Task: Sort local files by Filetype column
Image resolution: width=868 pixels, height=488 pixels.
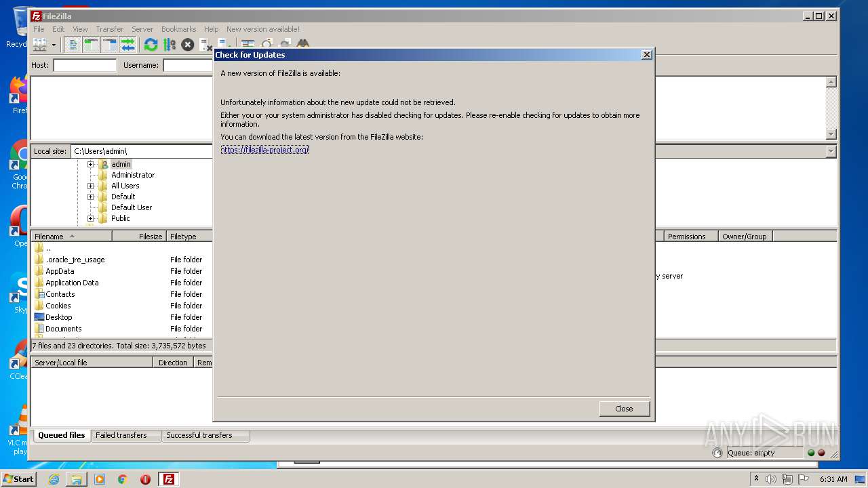Action: click(190, 237)
